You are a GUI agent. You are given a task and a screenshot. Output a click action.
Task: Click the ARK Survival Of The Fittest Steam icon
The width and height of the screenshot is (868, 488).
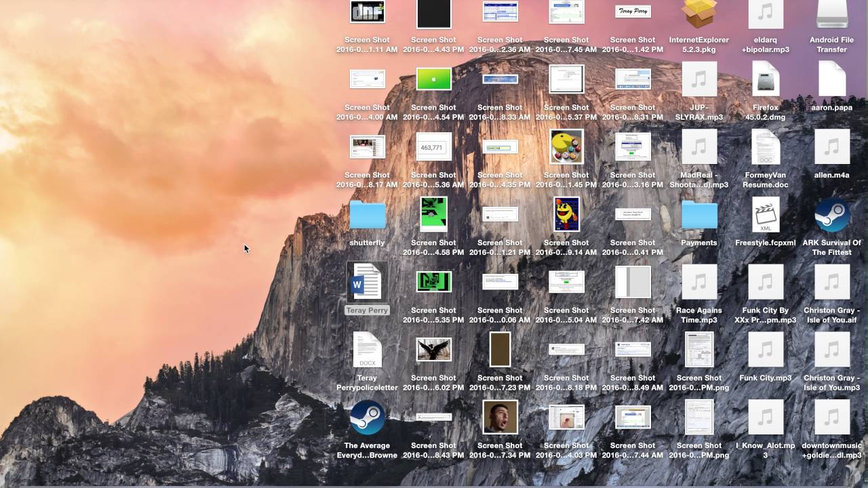tap(832, 214)
